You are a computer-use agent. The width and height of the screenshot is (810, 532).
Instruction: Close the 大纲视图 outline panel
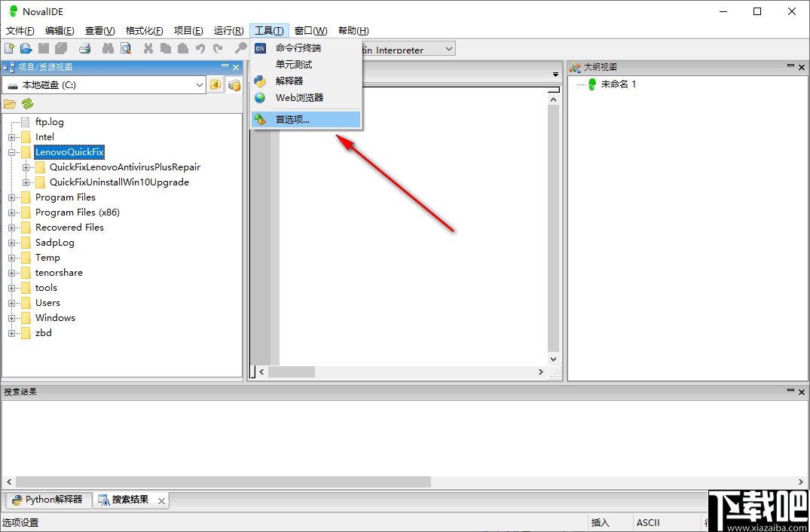(802, 67)
